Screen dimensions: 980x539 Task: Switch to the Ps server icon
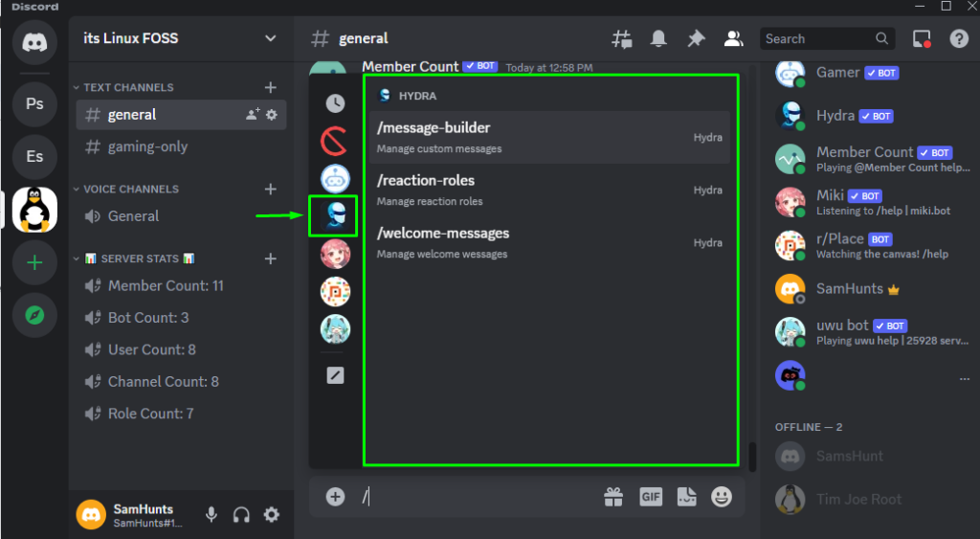[34, 103]
